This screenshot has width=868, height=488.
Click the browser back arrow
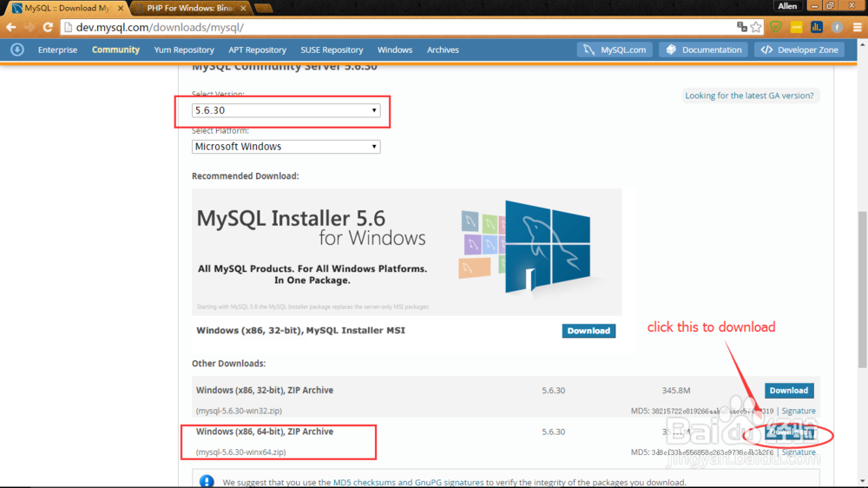tap(11, 27)
